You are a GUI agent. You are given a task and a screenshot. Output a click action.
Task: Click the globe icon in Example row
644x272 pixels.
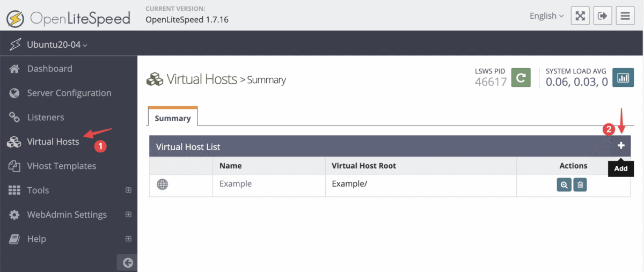point(163,184)
